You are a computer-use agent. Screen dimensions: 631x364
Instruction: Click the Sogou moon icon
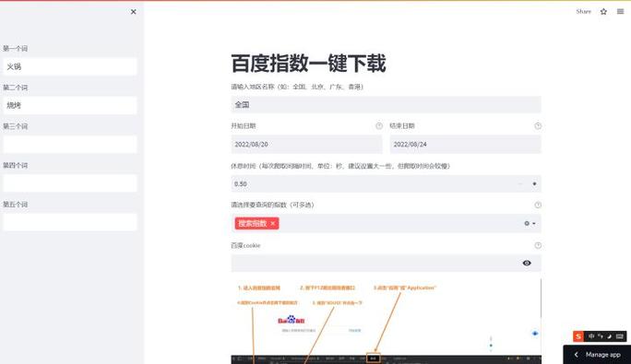610,336
